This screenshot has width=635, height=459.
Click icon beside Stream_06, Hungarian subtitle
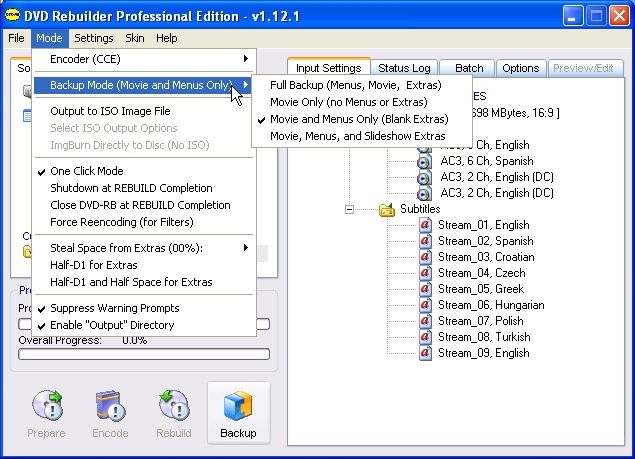click(x=425, y=305)
